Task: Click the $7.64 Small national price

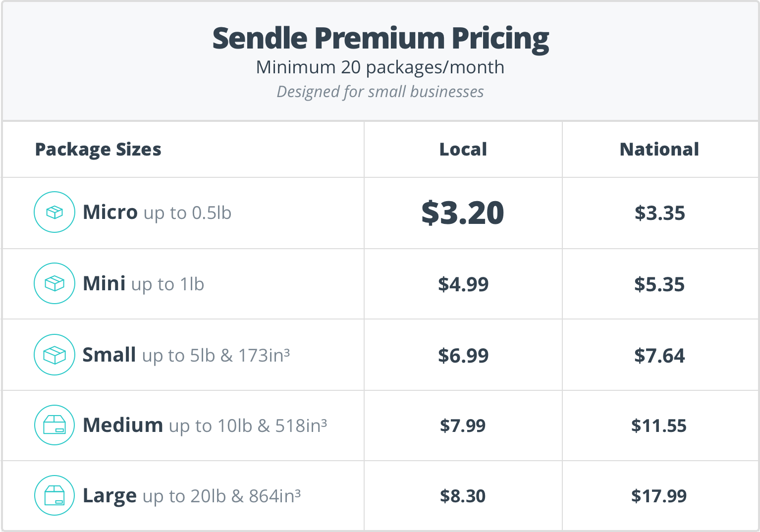Action: pos(659,356)
